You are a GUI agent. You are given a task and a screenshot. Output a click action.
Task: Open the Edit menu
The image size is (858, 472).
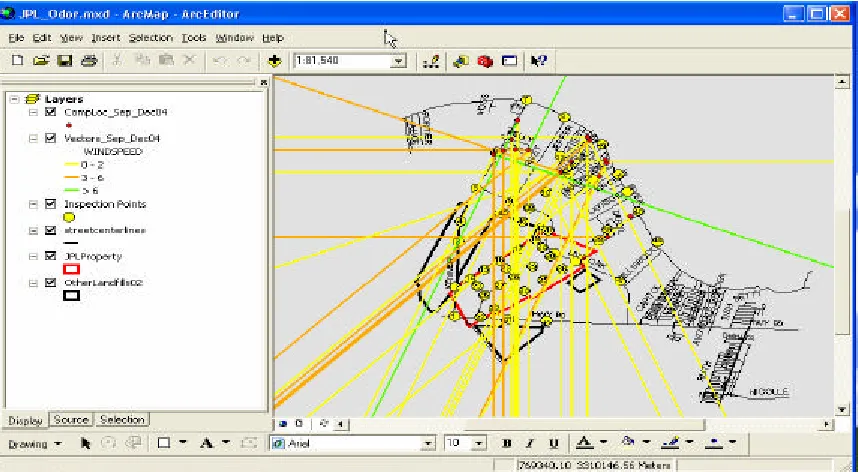(x=42, y=38)
